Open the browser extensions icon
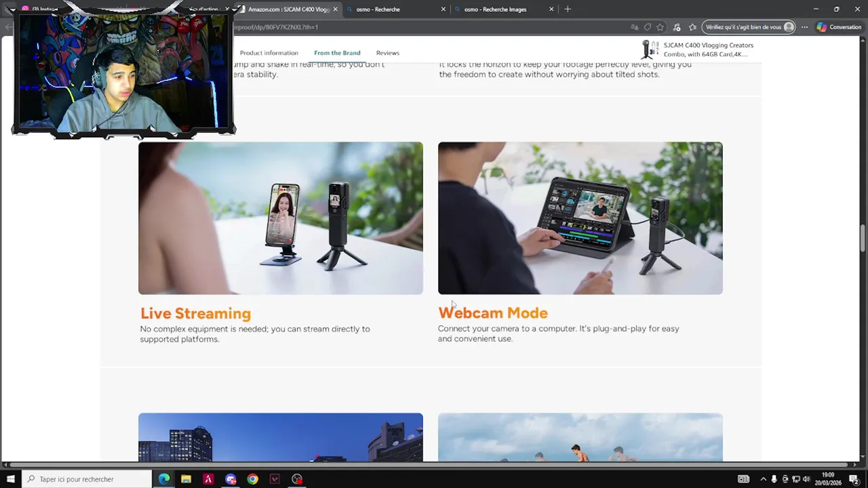Image resolution: width=868 pixels, height=488 pixels. 677,27
